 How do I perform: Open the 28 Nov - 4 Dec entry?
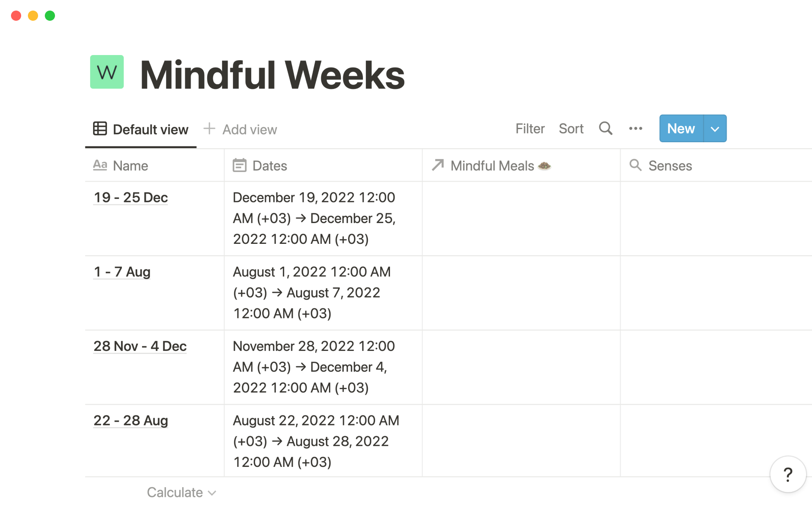point(140,346)
